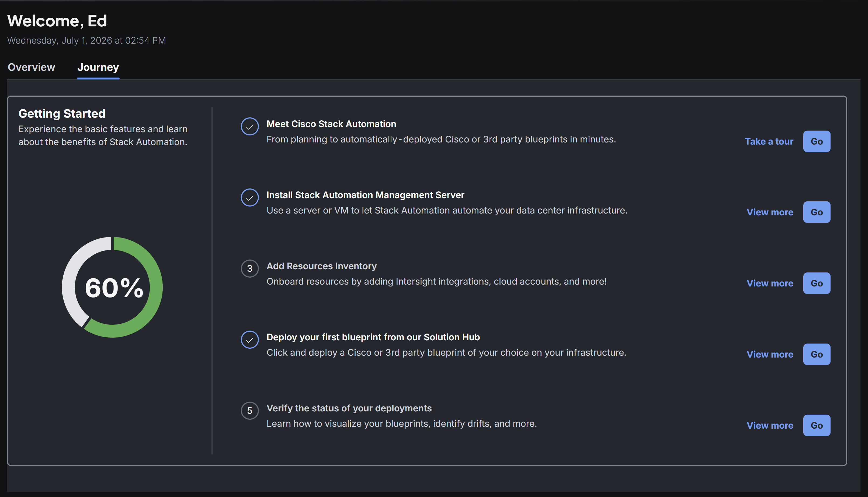Click the checkmark icon for Meet Cisco Stack Automation

pyautogui.click(x=250, y=127)
